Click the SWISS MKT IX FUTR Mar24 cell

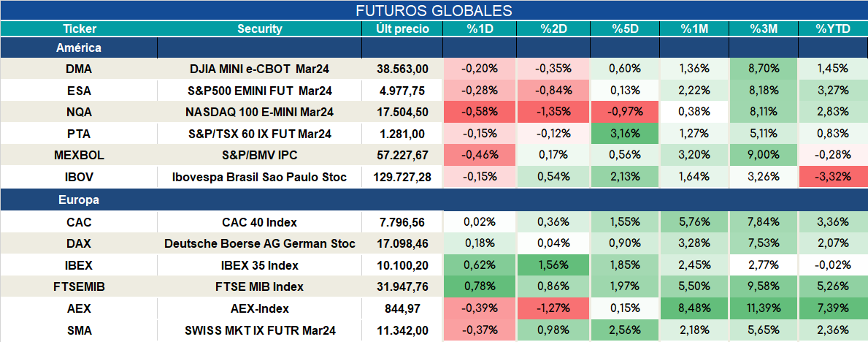[x=259, y=331]
